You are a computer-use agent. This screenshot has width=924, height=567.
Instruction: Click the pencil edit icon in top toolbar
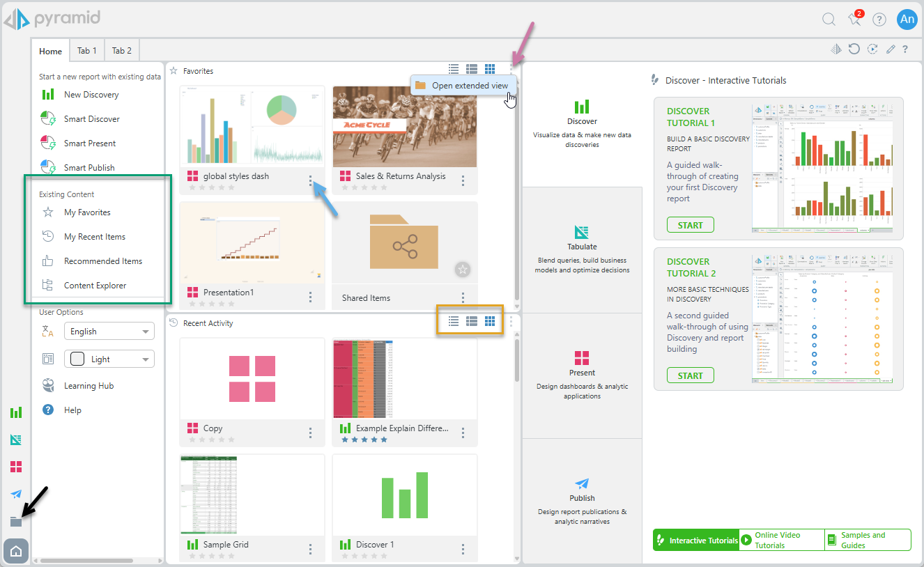[x=890, y=49]
